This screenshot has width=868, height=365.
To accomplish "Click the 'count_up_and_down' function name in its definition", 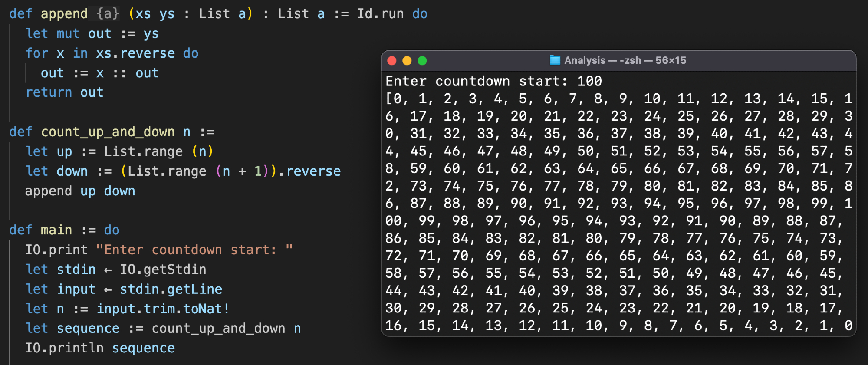I will (x=108, y=132).
